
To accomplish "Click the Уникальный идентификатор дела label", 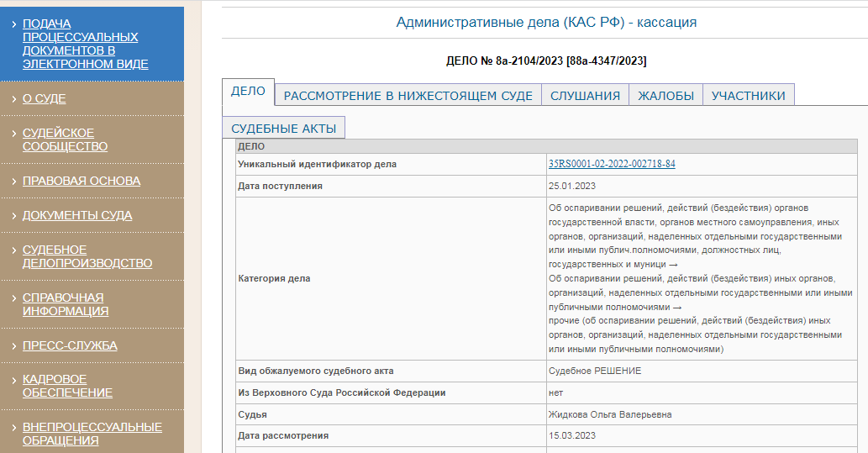I will click(x=317, y=164).
